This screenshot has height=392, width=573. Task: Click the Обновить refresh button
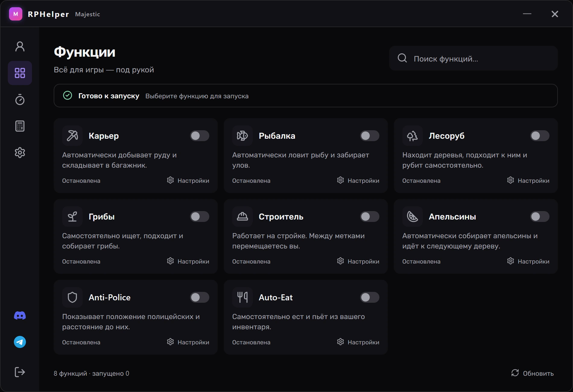click(x=533, y=373)
